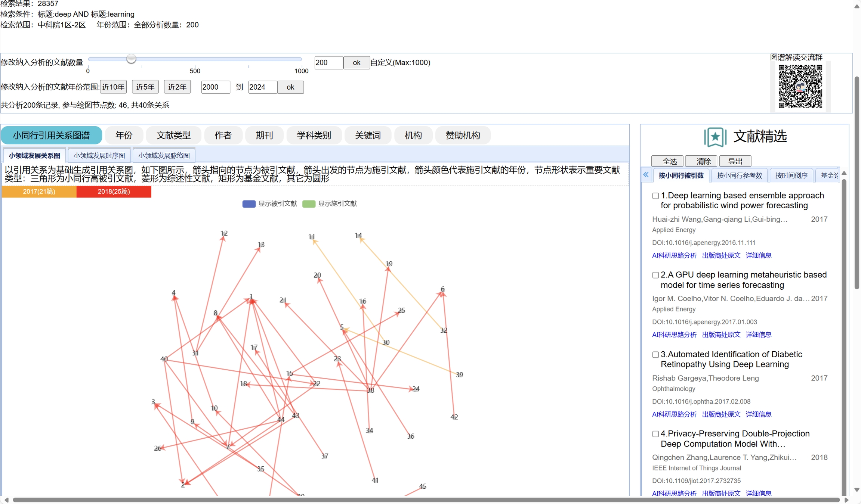The width and height of the screenshot is (861, 504).
Task: Click graph node number 1
Action: pyautogui.click(x=251, y=297)
